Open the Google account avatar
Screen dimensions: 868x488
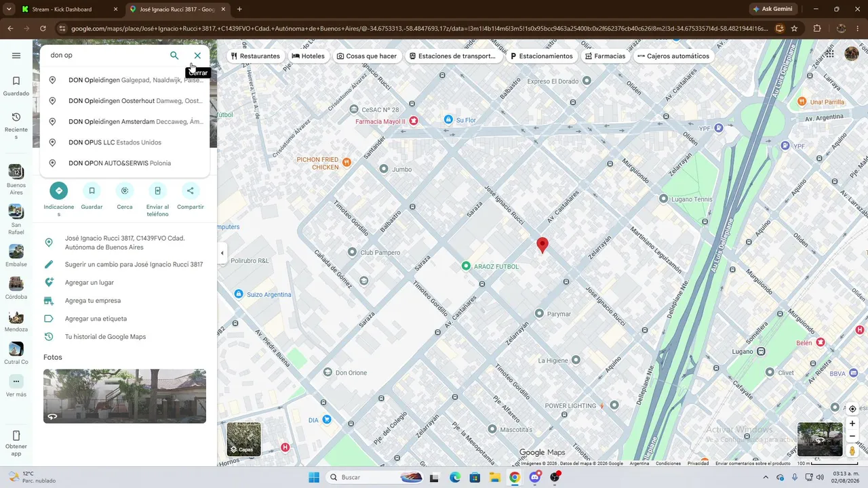coord(852,54)
